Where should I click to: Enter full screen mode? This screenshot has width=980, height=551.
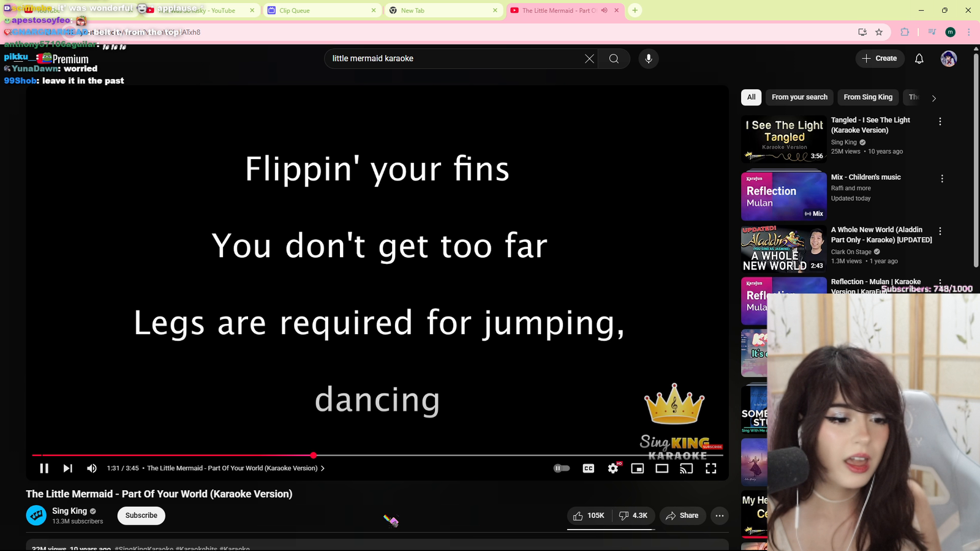[711, 468]
